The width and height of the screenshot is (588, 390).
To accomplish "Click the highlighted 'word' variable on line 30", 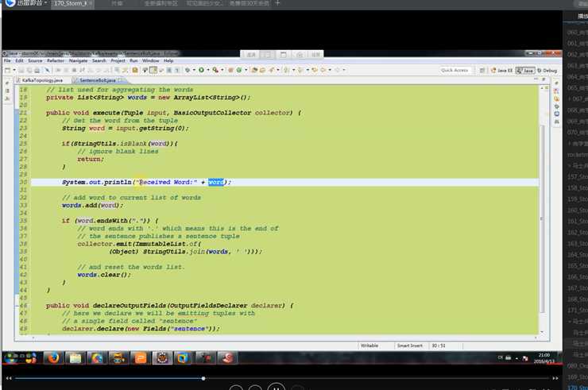I will (216, 182).
